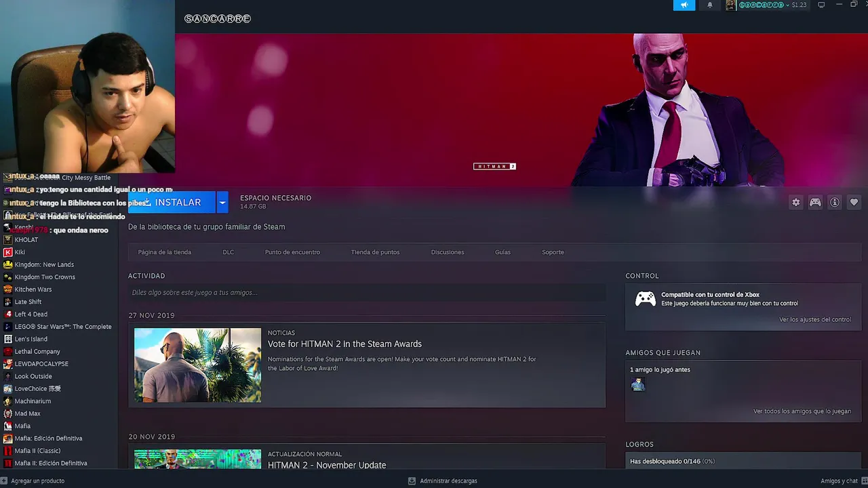Screen dimensions: 868x488
Task: Click 'Ver los ajustes del control' link
Action: tap(815, 319)
